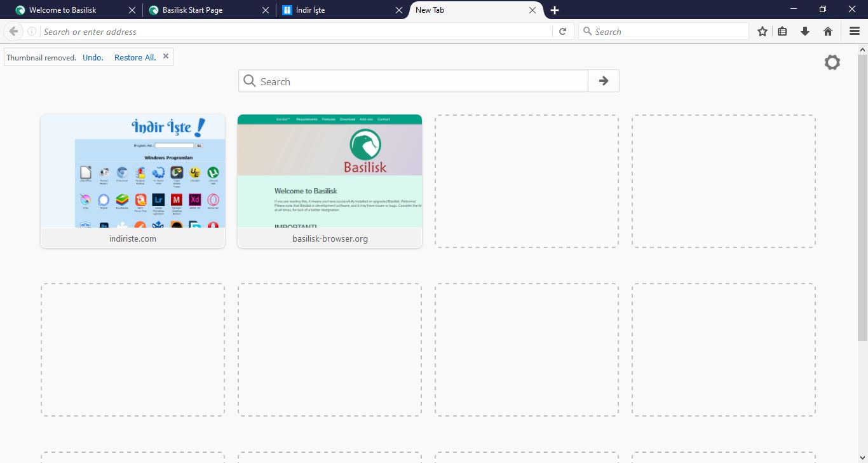The width and height of the screenshot is (868, 463).
Task: Open the basilisk-browser.org thumbnail
Action: (330, 181)
